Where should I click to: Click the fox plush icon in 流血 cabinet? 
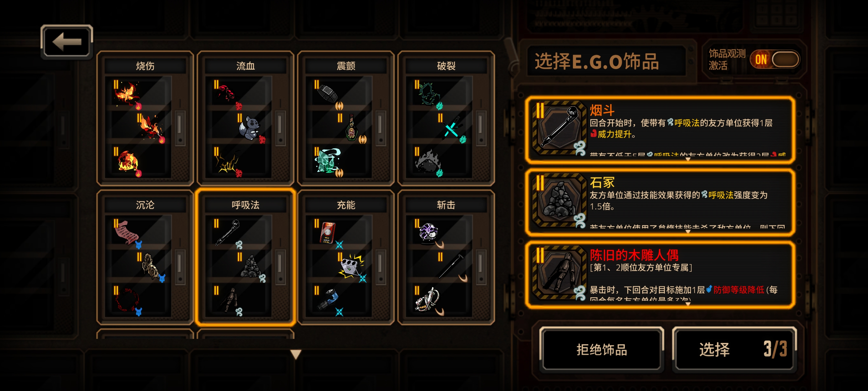250,128
